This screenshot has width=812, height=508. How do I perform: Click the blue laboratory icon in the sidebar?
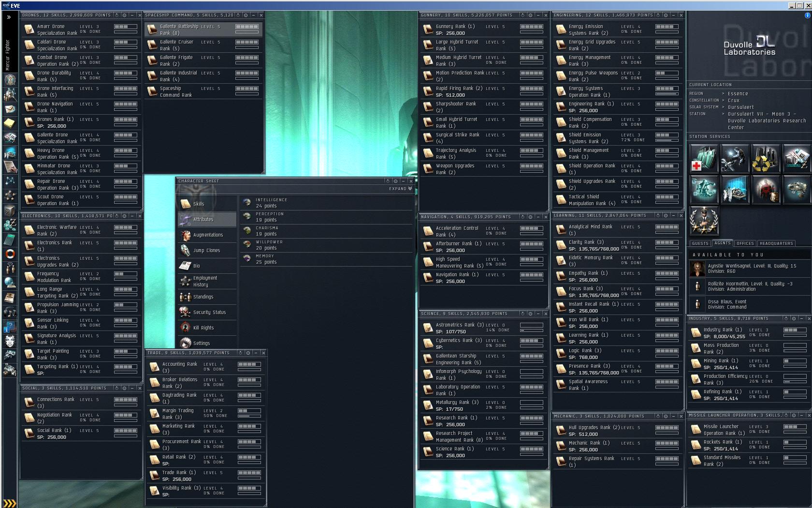click(x=10, y=152)
